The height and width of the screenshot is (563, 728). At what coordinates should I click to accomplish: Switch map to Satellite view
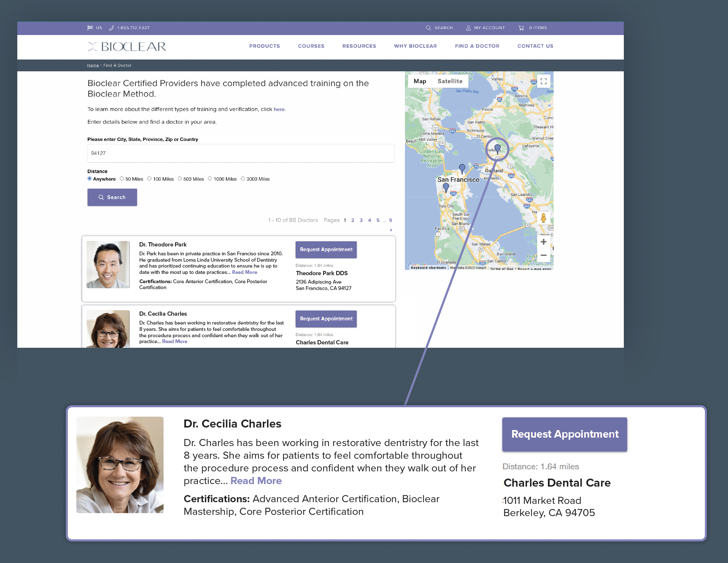(x=450, y=81)
